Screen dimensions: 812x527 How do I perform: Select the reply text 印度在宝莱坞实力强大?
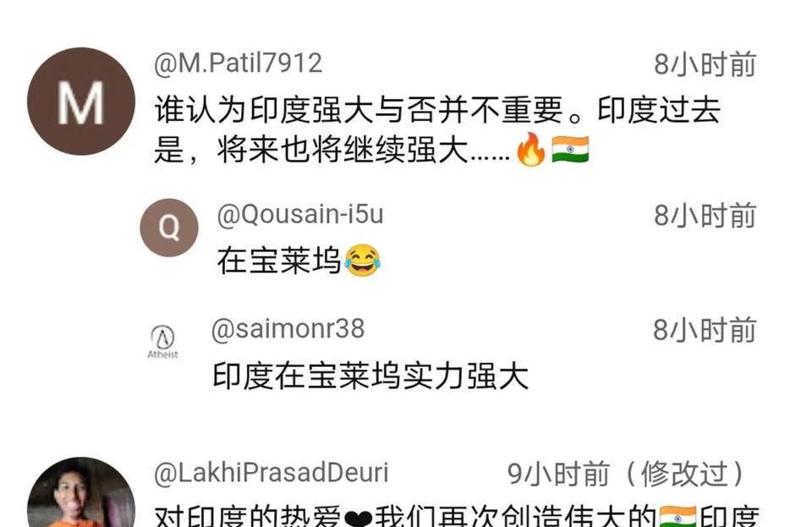pyautogui.click(x=370, y=376)
